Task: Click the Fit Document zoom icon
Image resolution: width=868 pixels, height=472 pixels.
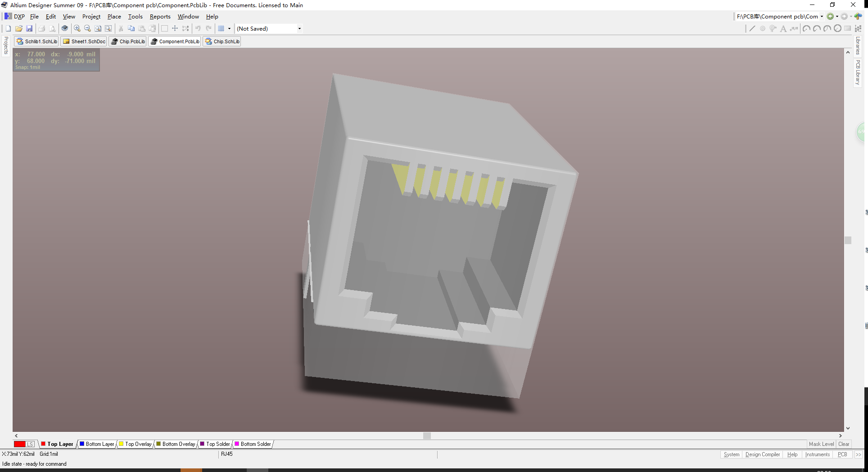Action: pyautogui.click(x=98, y=28)
